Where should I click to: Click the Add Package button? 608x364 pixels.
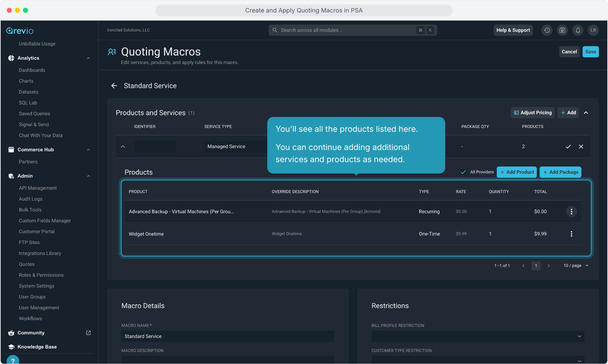pyautogui.click(x=560, y=172)
